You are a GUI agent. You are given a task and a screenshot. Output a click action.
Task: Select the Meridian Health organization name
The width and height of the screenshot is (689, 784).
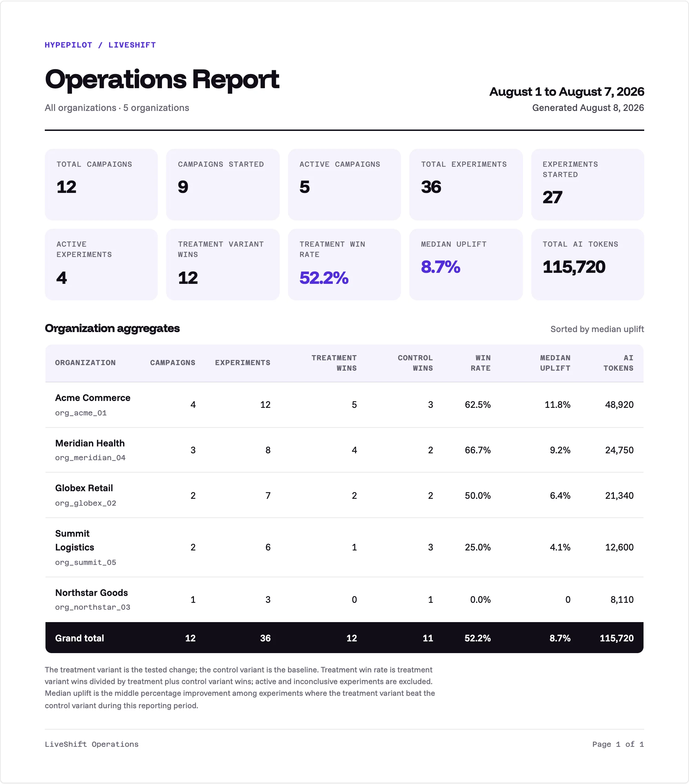[90, 443]
